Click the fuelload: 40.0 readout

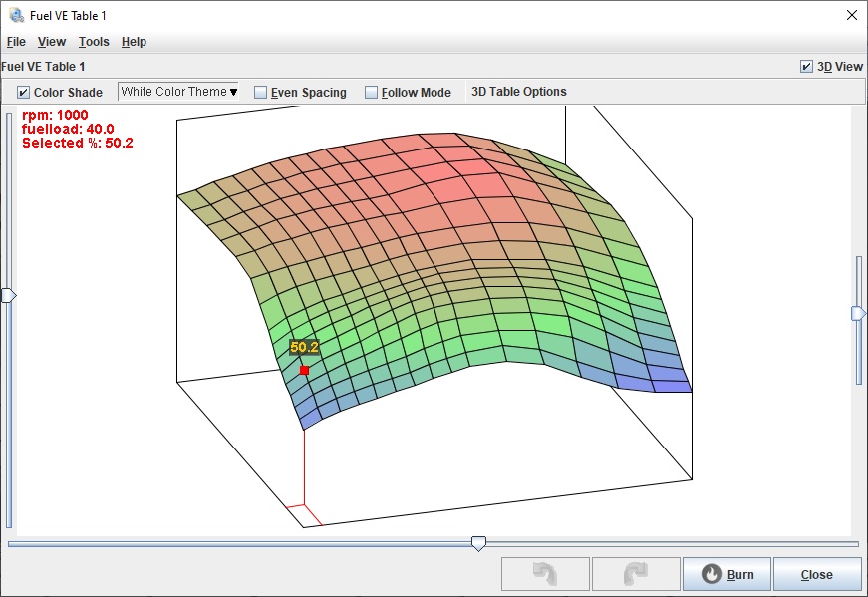pyautogui.click(x=68, y=129)
